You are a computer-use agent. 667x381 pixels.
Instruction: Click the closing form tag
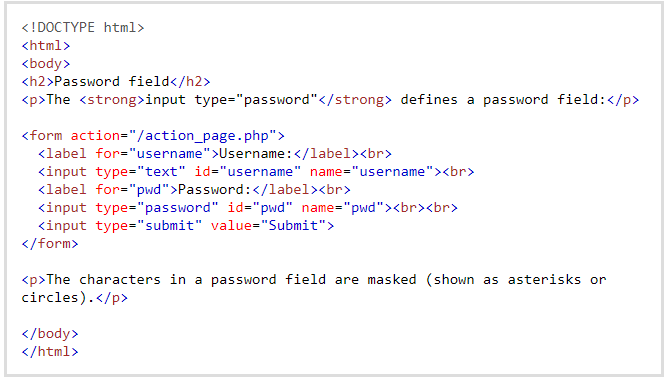(x=50, y=244)
